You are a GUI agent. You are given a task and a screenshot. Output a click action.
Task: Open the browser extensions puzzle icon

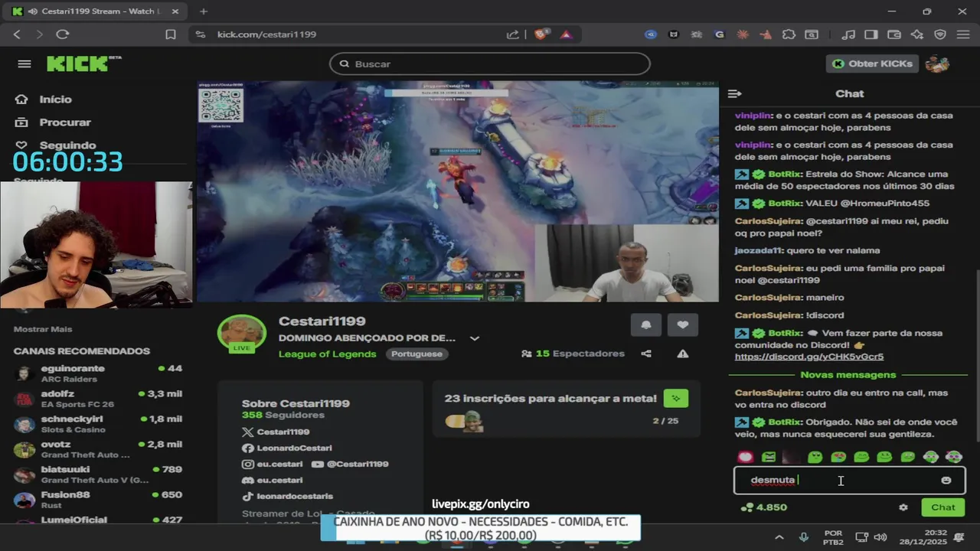(789, 34)
